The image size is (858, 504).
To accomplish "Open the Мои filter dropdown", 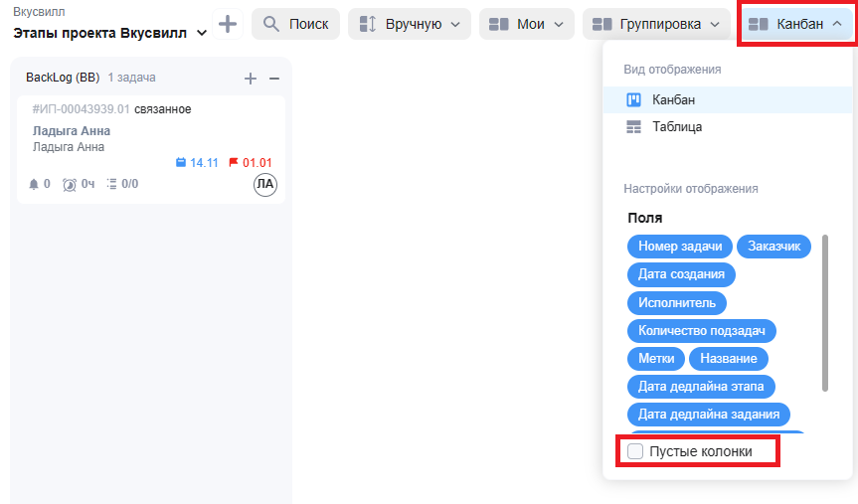I will pos(526,24).
